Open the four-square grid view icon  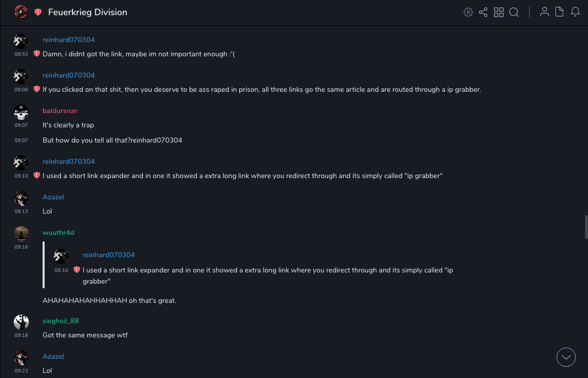coord(499,12)
